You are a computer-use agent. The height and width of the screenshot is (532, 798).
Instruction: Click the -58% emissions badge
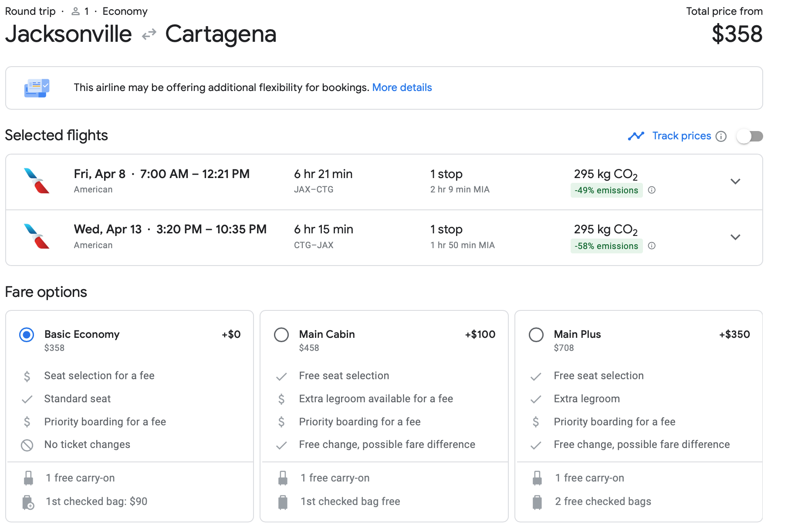(606, 246)
